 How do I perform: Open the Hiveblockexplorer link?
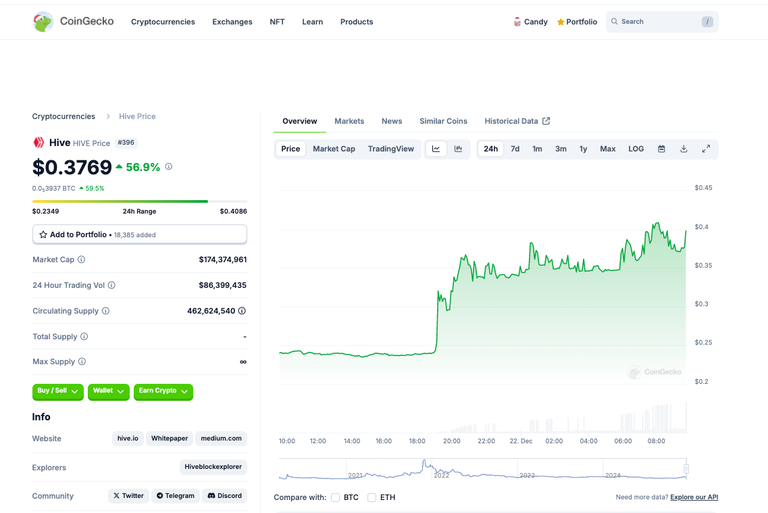(x=213, y=467)
